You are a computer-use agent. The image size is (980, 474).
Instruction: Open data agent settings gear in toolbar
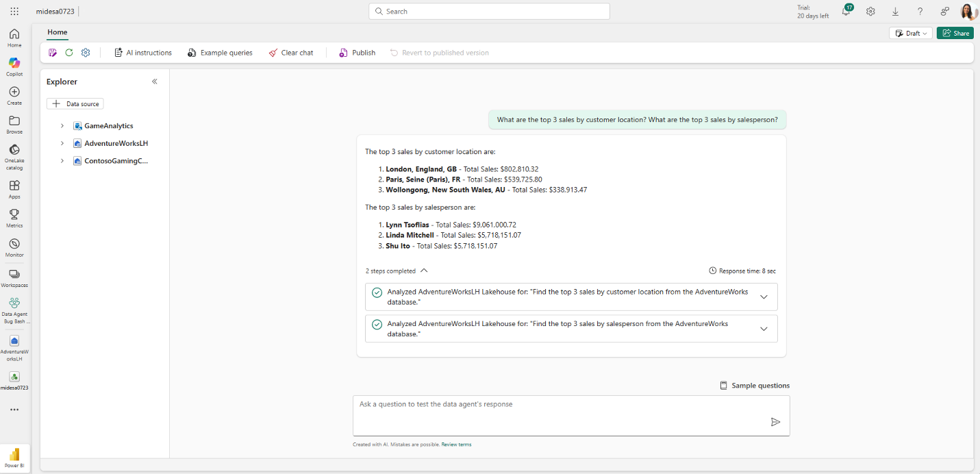86,53
